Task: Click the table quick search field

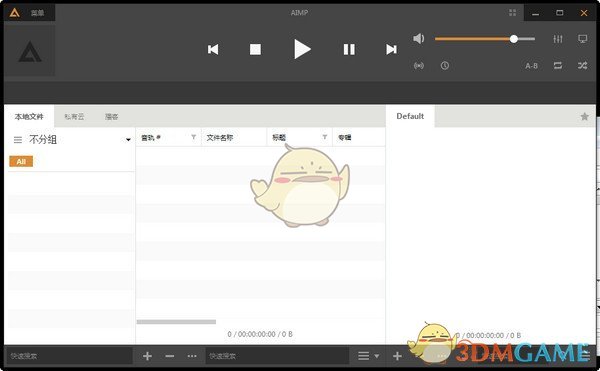Action: tap(277, 356)
